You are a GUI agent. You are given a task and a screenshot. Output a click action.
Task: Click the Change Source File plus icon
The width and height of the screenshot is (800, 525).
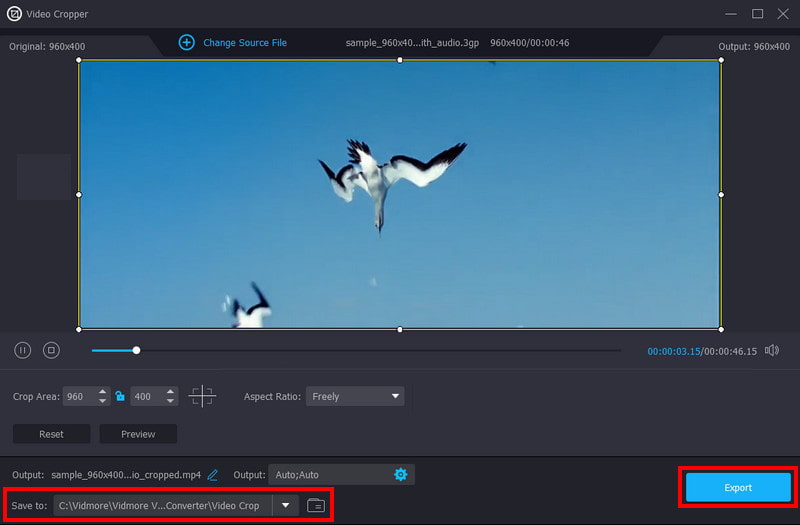coord(186,42)
